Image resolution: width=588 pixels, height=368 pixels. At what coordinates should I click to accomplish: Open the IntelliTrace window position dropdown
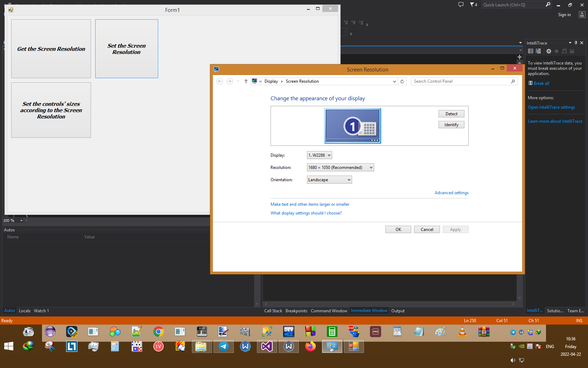(x=570, y=43)
